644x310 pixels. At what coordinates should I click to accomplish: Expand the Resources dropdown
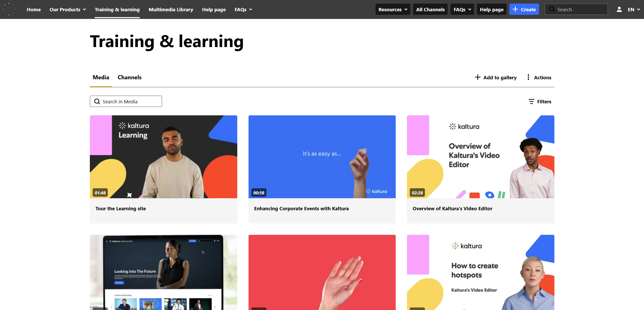pyautogui.click(x=393, y=9)
